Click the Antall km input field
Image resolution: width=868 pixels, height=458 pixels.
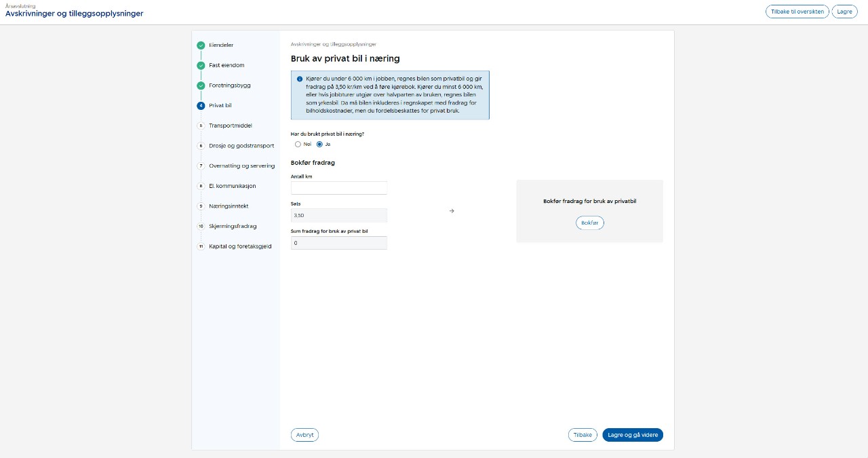(339, 188)
